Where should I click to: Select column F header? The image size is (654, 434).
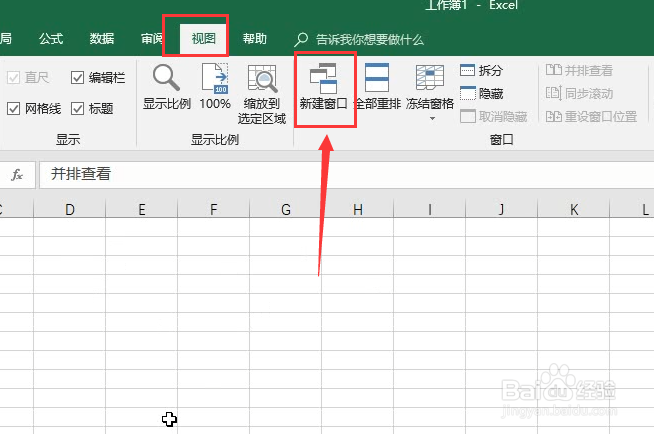tap(214, 209)
